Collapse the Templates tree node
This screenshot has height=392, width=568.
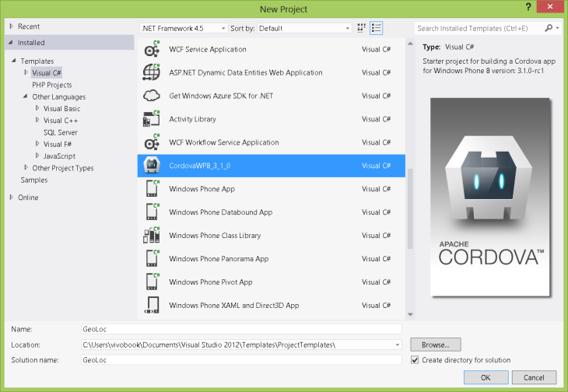(14, 61)
